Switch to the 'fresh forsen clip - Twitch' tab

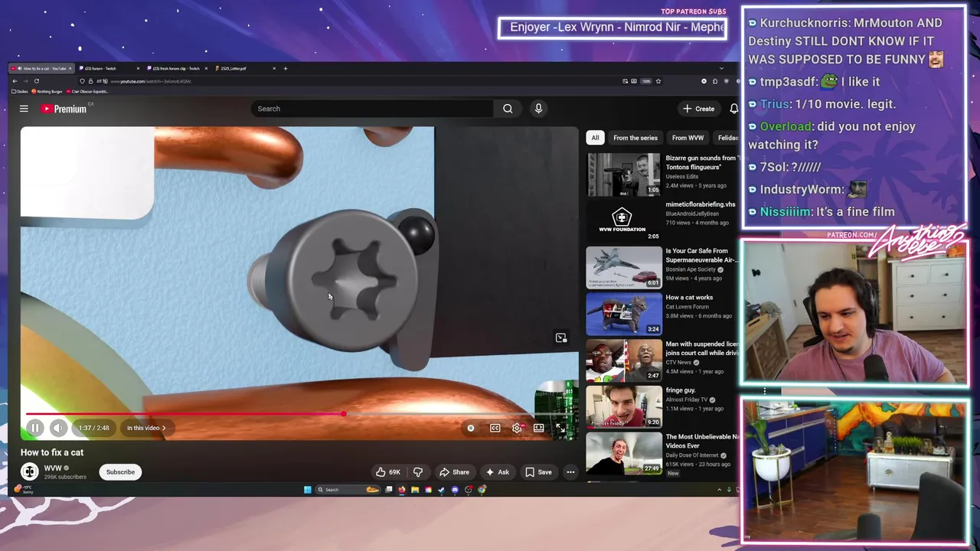178,68
